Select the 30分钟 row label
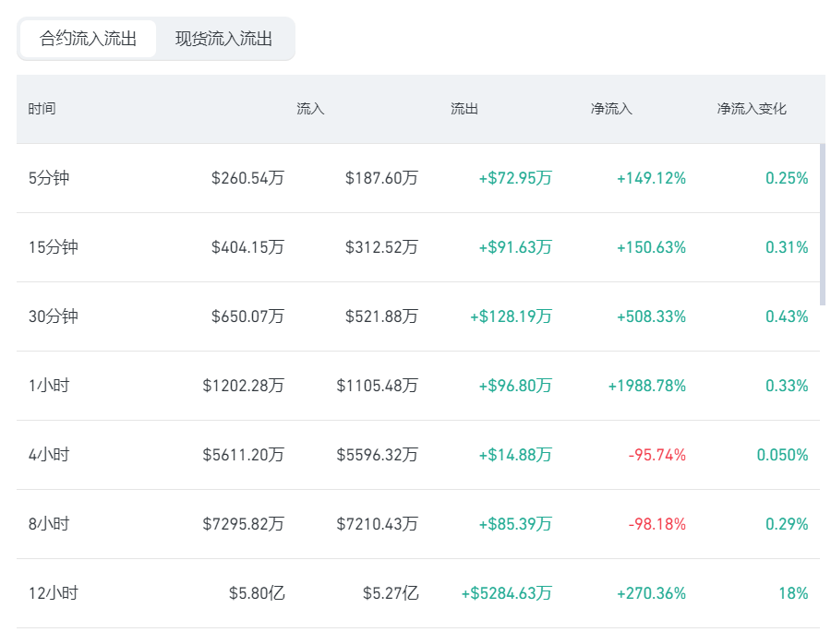Screen dimensions: 831x644 [53, 316]
